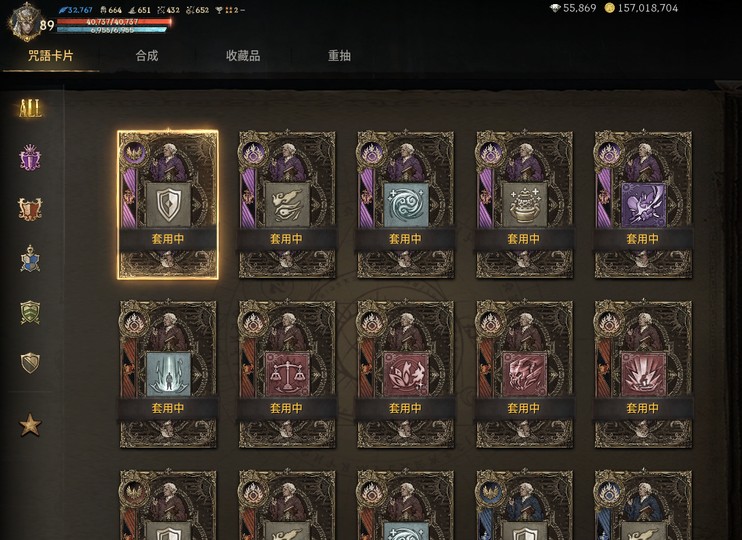Filter by the green shield icon
The width and height of the screenshot is (742, 540).
click(x=30, y=312)
